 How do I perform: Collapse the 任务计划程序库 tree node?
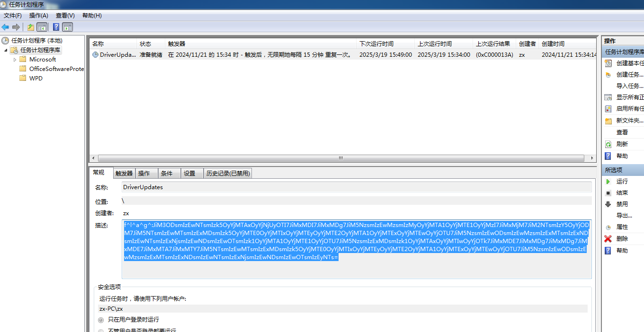(6, 50)
